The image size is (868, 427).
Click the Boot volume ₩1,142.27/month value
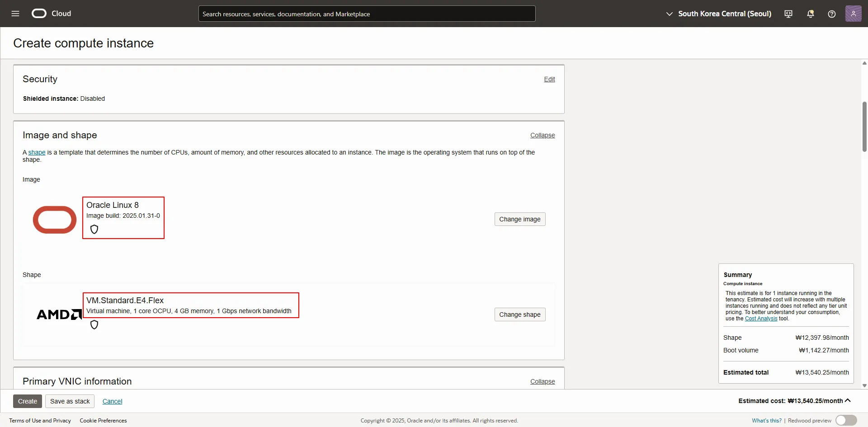point(824,350)
